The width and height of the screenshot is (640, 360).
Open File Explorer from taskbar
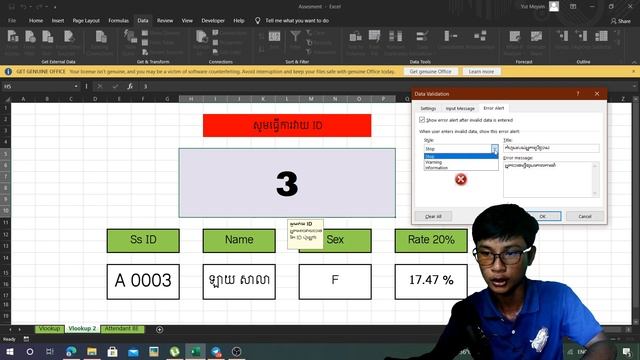(92, 351)
